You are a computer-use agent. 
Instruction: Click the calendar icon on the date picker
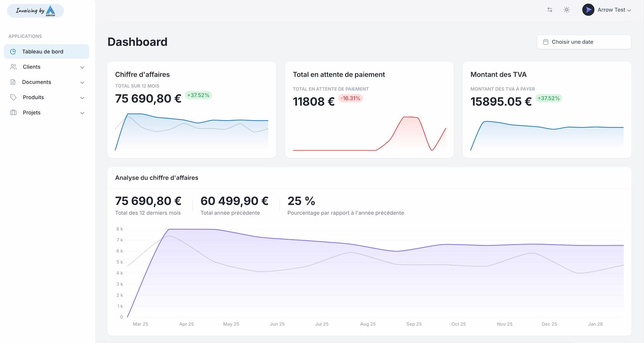[x=545, y=42]
